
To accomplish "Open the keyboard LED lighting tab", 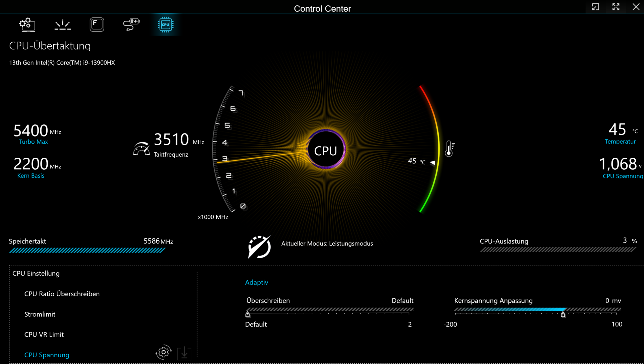I will pos(62,24).
